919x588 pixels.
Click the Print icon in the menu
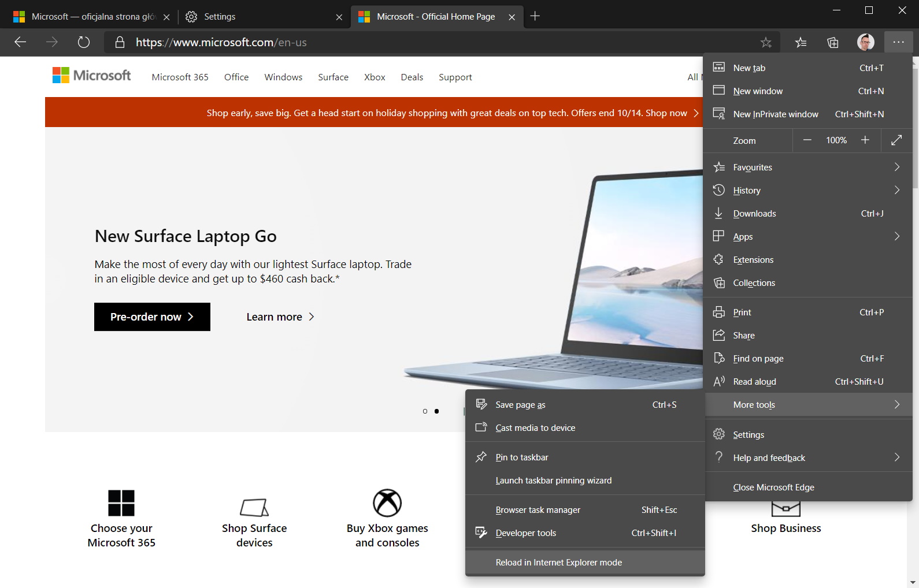coord(719,312)
